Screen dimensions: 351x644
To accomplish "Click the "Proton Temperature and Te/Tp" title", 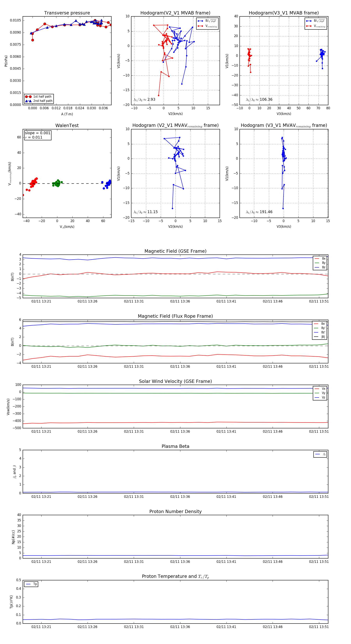I will (175, 576).
